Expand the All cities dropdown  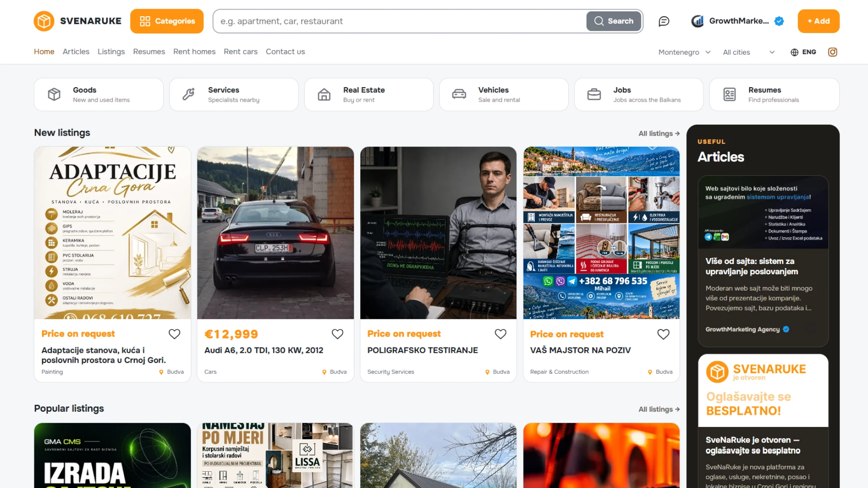749,52
